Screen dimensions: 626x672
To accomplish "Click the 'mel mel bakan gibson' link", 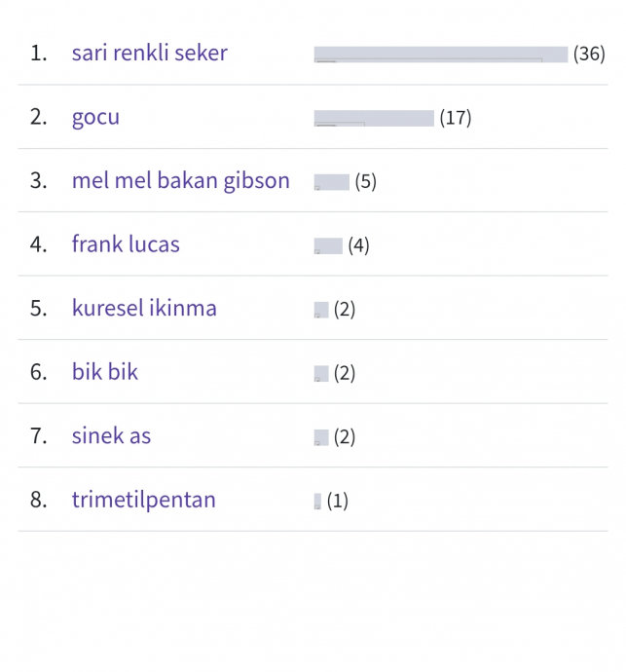I will coord(181,180).
